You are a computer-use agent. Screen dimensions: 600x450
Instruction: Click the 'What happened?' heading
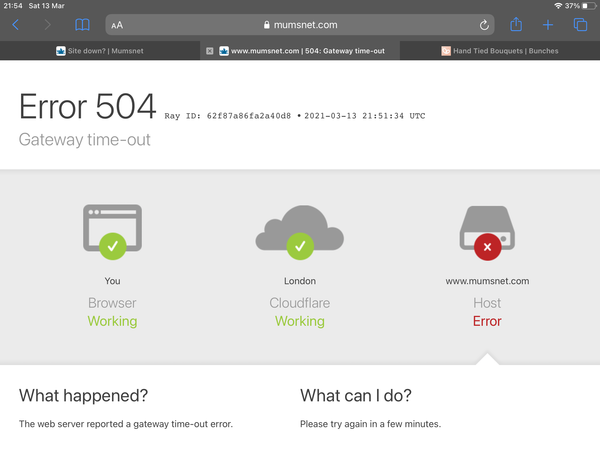[83, 396]
